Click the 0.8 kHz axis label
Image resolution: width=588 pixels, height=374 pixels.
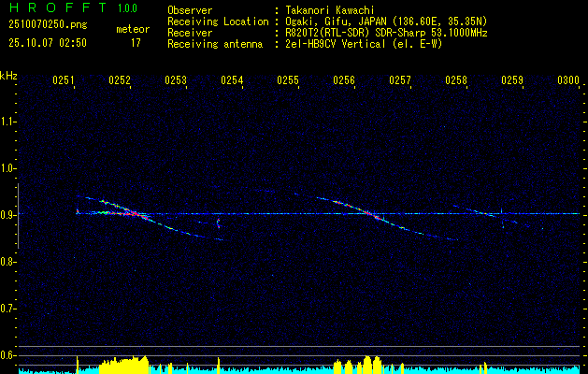(7, 262)
